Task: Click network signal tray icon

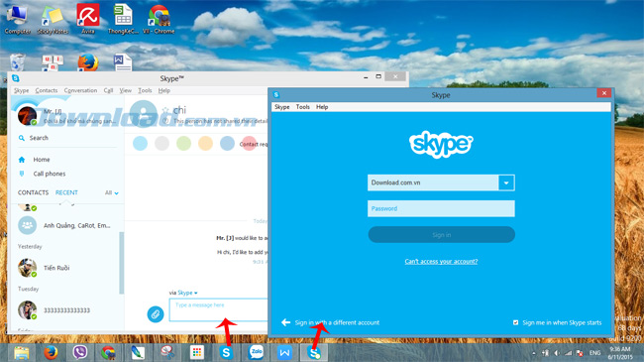Action: (x=568, y=353)
